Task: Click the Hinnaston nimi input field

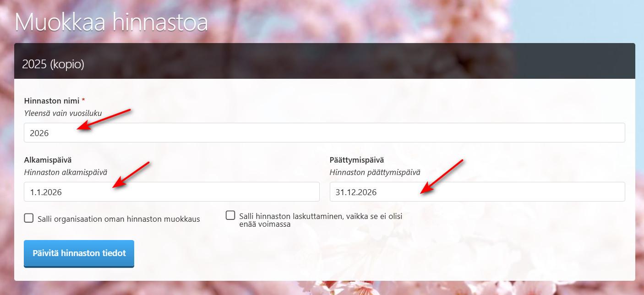Action: [x=324, y=133]
